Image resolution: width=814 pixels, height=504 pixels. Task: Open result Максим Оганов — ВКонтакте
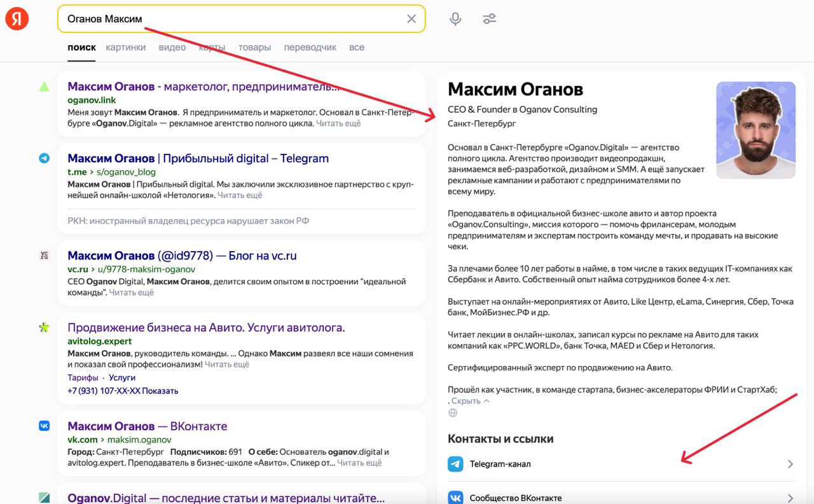148,426
